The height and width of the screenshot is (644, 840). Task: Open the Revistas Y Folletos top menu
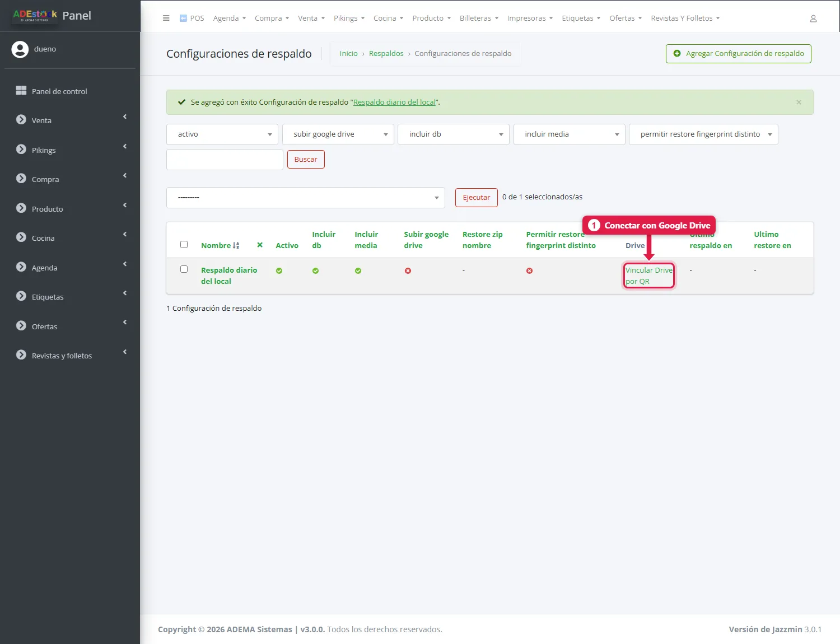coord(685,18)
